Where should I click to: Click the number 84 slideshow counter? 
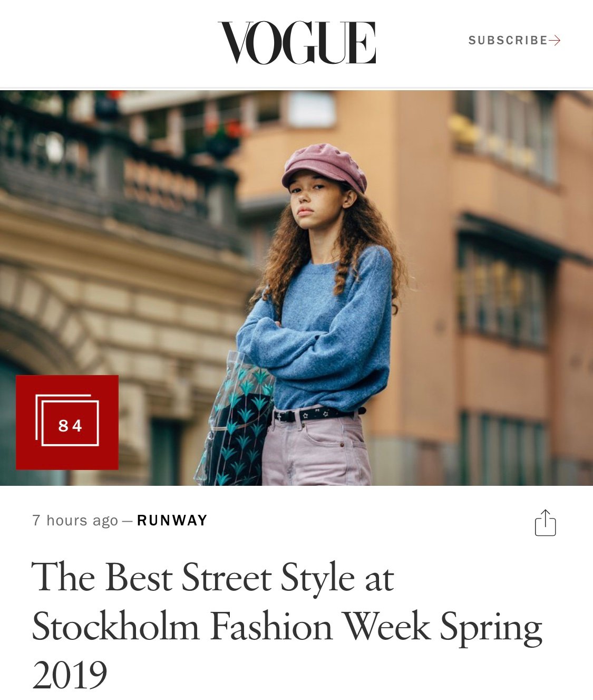coord(70,425)
